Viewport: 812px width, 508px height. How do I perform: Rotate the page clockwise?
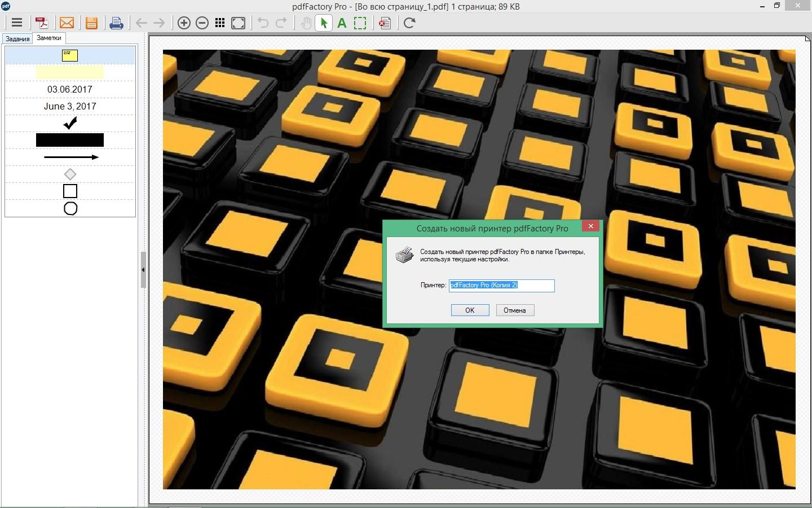409,23
